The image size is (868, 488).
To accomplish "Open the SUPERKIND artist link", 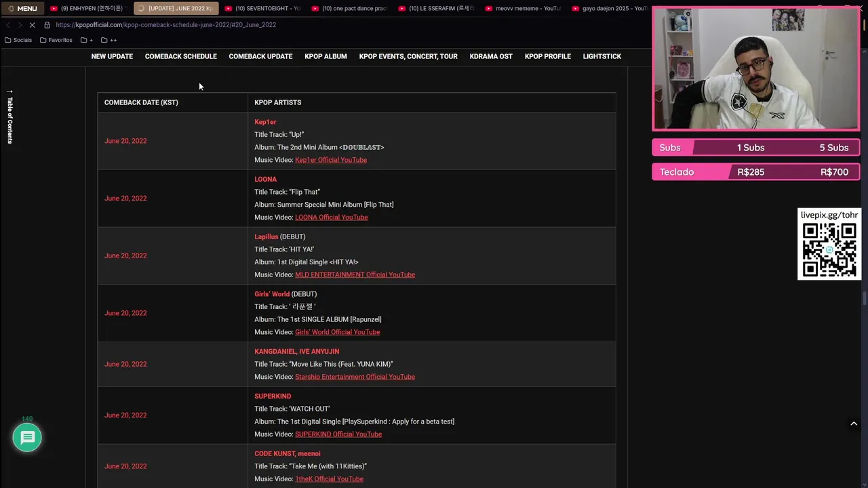I will [273, 396].
